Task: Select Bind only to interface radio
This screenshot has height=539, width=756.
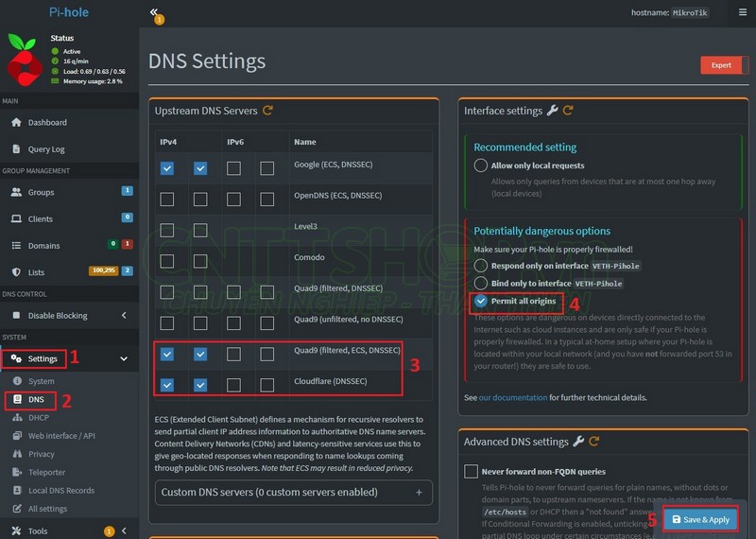Action: tap(481, 284)
